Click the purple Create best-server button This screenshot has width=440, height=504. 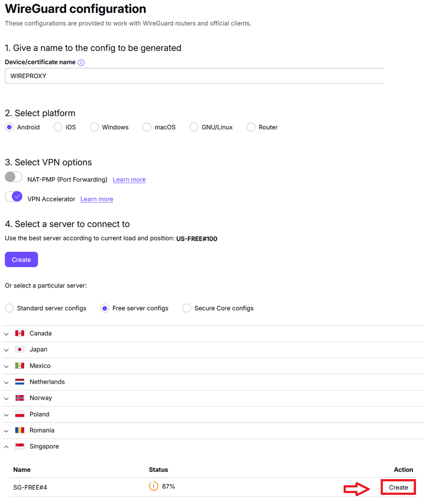click(x=21, y=260)
